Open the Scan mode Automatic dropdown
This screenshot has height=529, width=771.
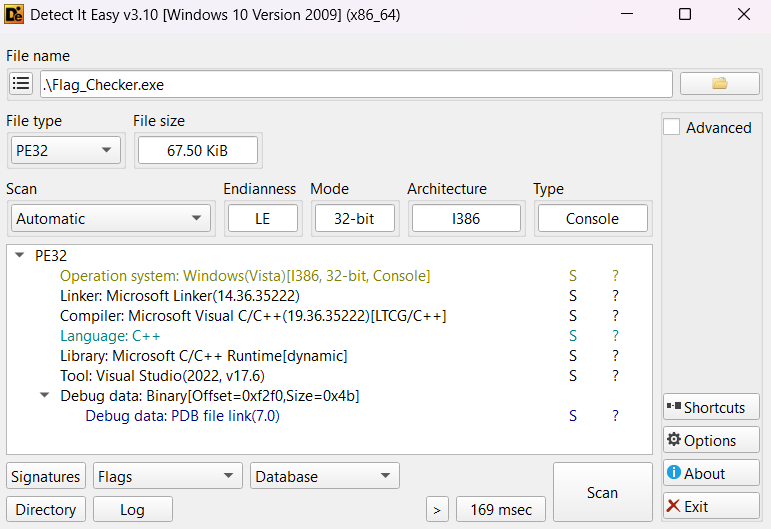pyautogui.click(x=110, y=218)
